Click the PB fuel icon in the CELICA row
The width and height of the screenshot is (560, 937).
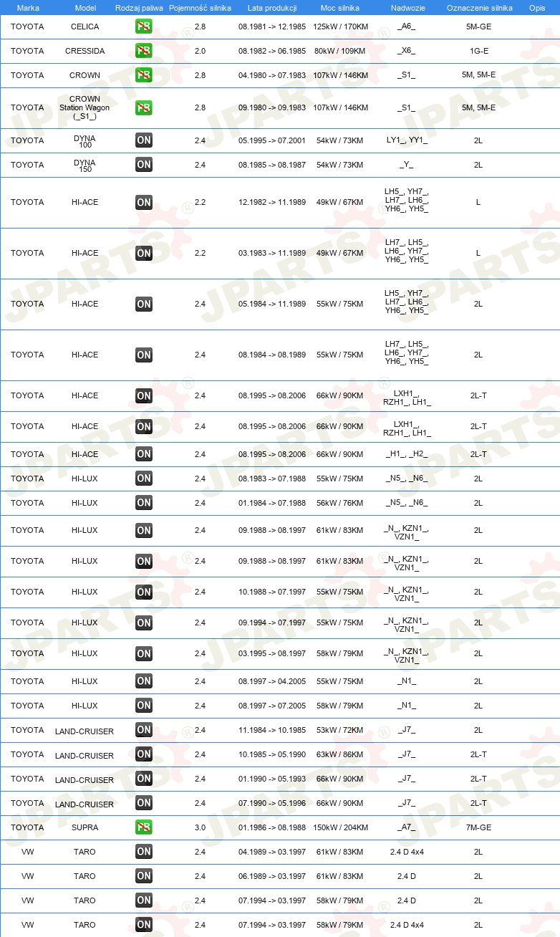tap(144, 27)
